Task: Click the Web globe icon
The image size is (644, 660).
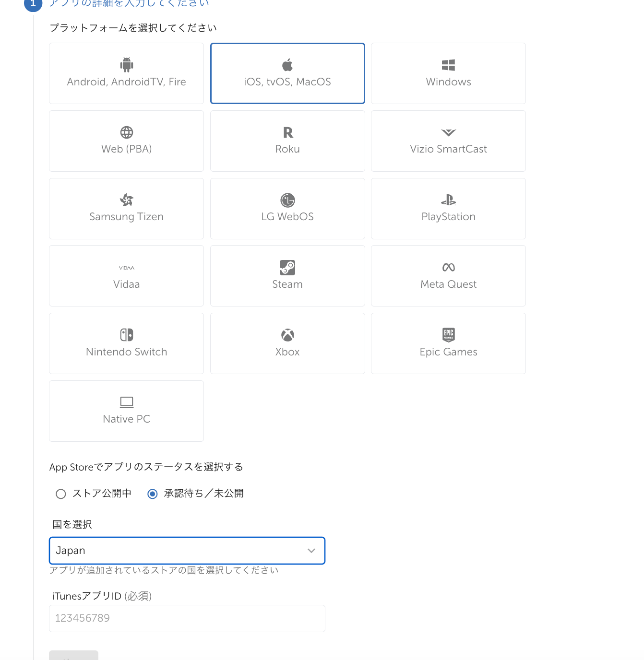Action: [127, 132]
